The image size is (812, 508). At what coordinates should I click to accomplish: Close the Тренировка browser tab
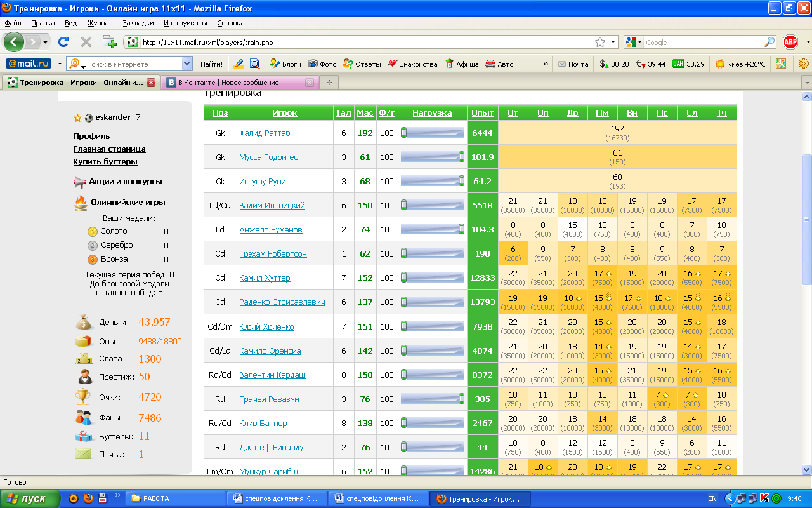point(151,83)
